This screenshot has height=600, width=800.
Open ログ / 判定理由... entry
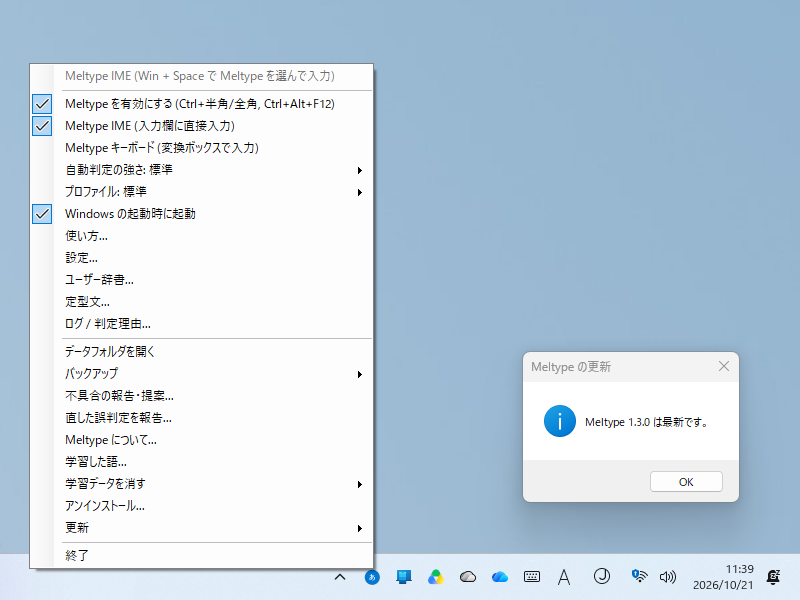202,323
